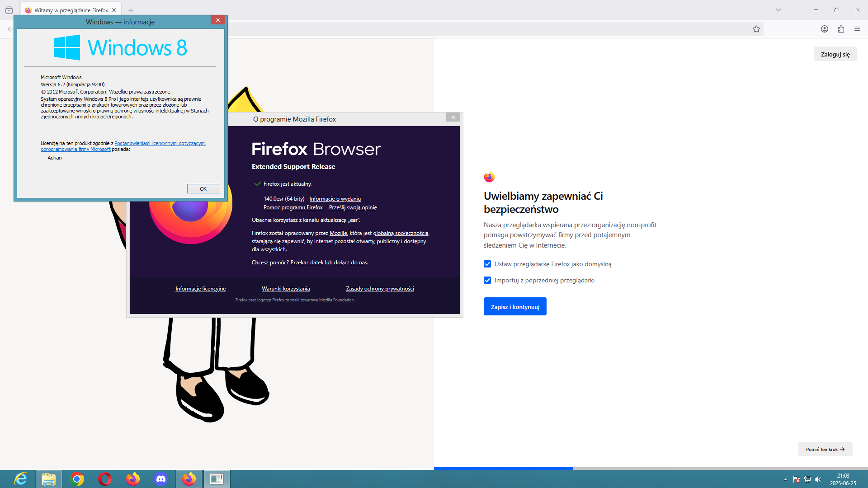
Task: Click OK in Windows informacje dialog
Action: click(x=203, y=189)
